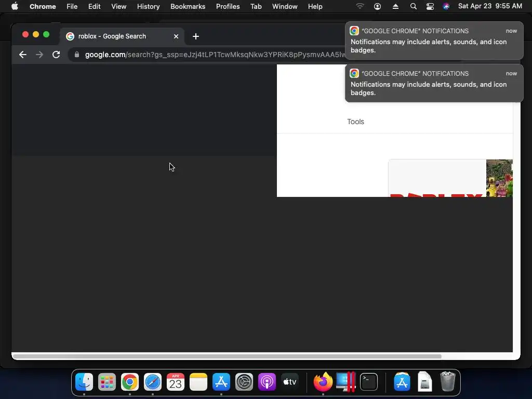This screenshot has height=399, width=532.
Task: Click the user account icon in menu bar
Action: (377, 6)
